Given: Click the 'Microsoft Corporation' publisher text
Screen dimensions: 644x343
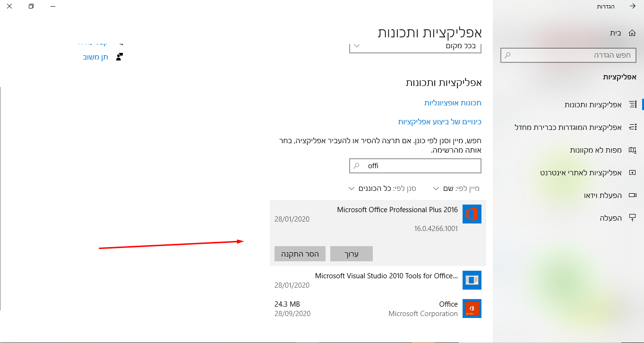Looking at the screenshot, I should tap(423, 314).
